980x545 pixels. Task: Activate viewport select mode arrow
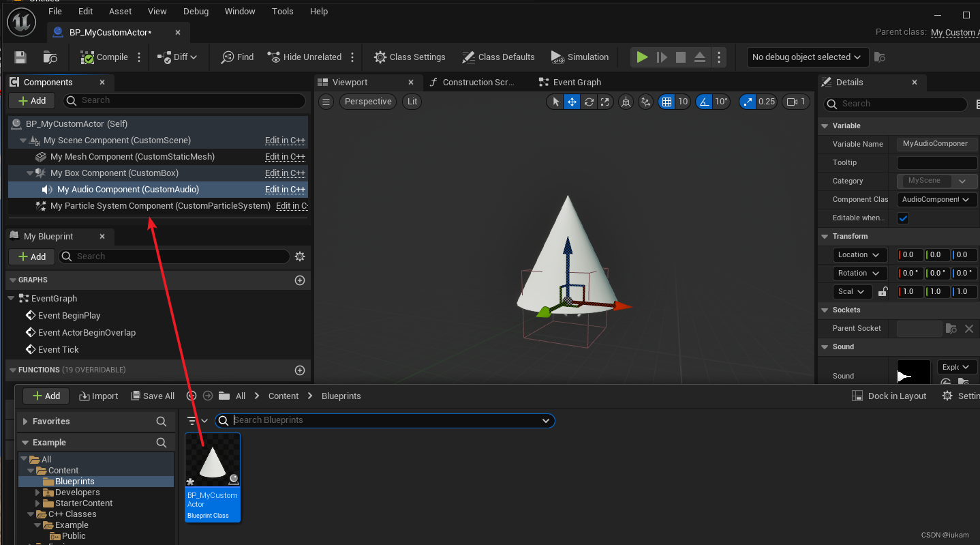[555, 102]
